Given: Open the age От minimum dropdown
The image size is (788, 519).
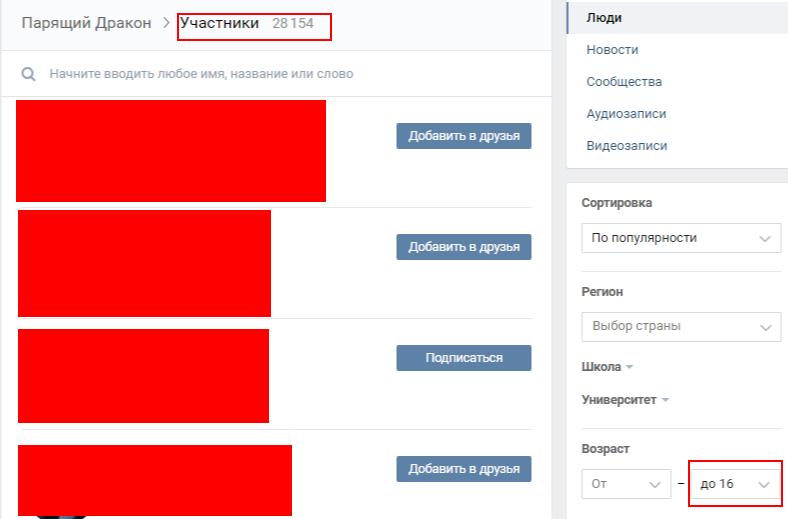Looking at the screenshot, I should (625, 484).
